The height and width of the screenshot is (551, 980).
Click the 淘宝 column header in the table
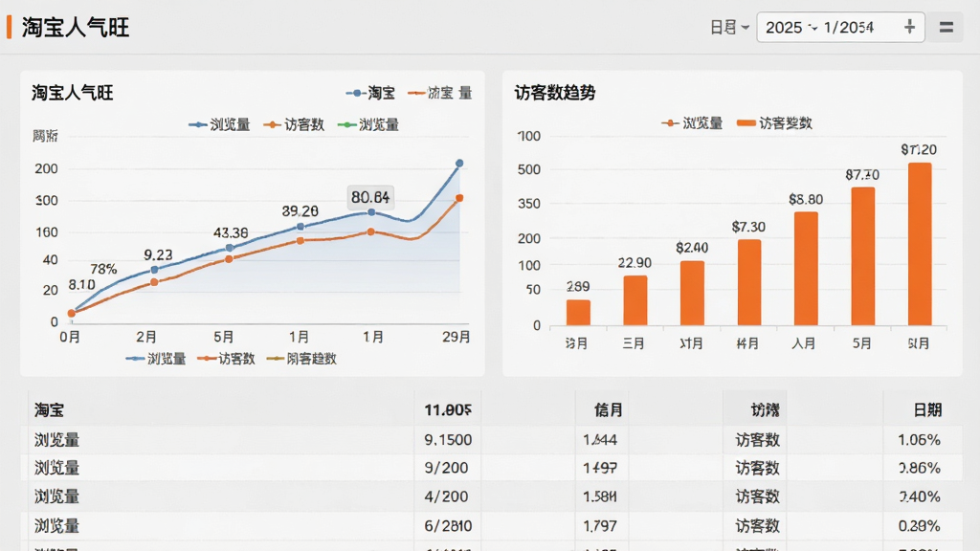point(50,410)
